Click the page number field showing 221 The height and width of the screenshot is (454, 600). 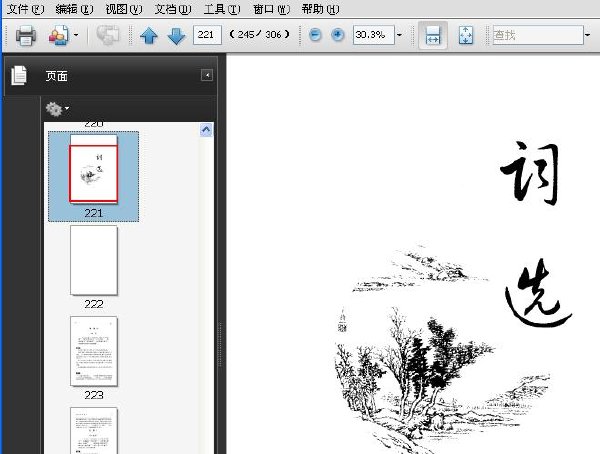coord(207,35)
